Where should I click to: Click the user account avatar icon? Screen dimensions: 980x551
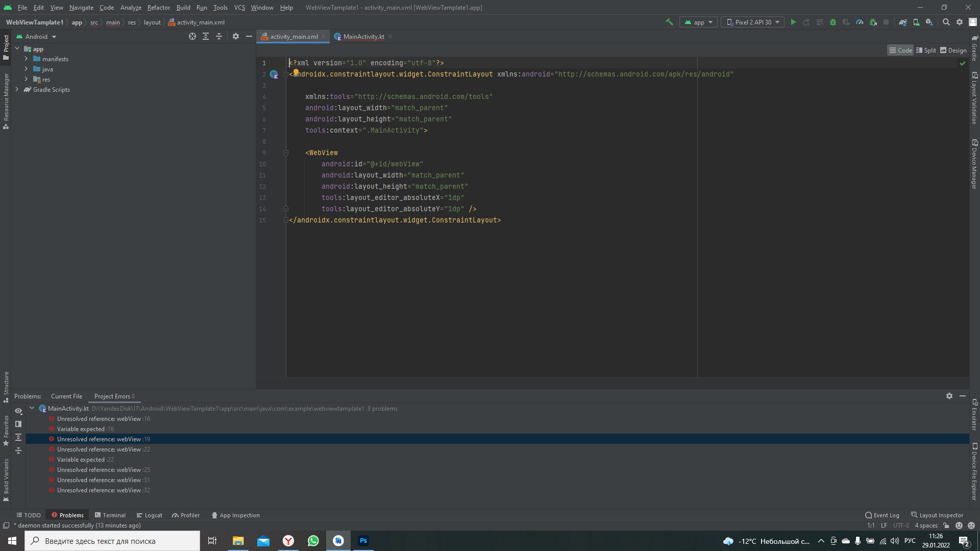973,22
